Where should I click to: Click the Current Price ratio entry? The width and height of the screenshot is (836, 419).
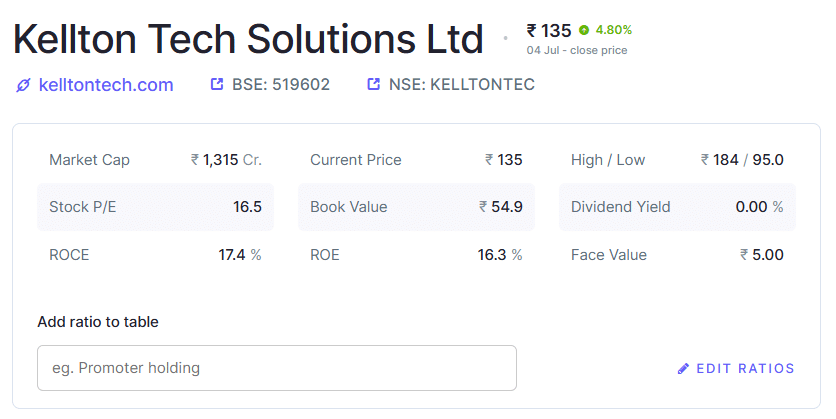point(416,160)
